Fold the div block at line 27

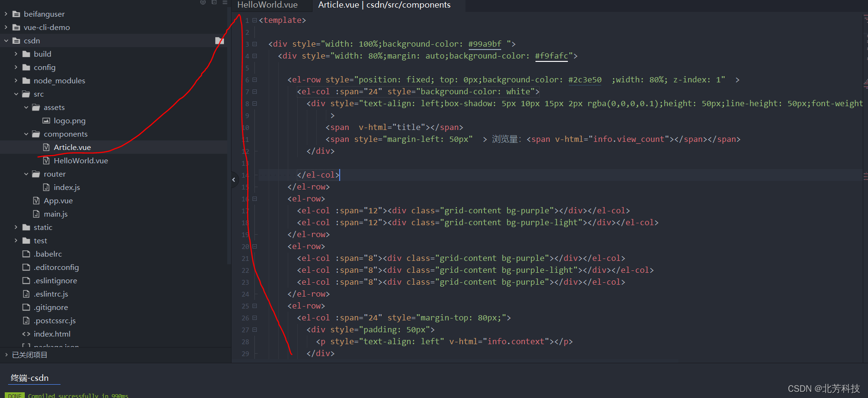click(255, 330)
